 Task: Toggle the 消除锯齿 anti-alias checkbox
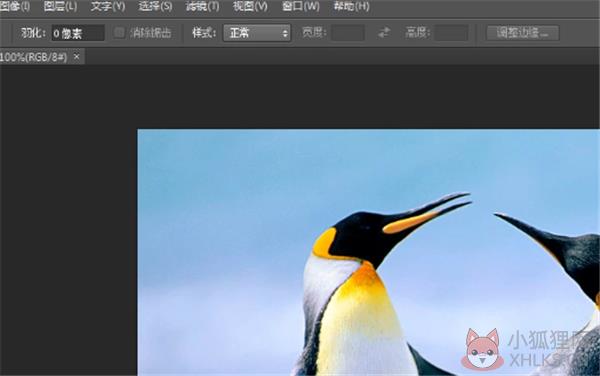[x=119, y=33]
